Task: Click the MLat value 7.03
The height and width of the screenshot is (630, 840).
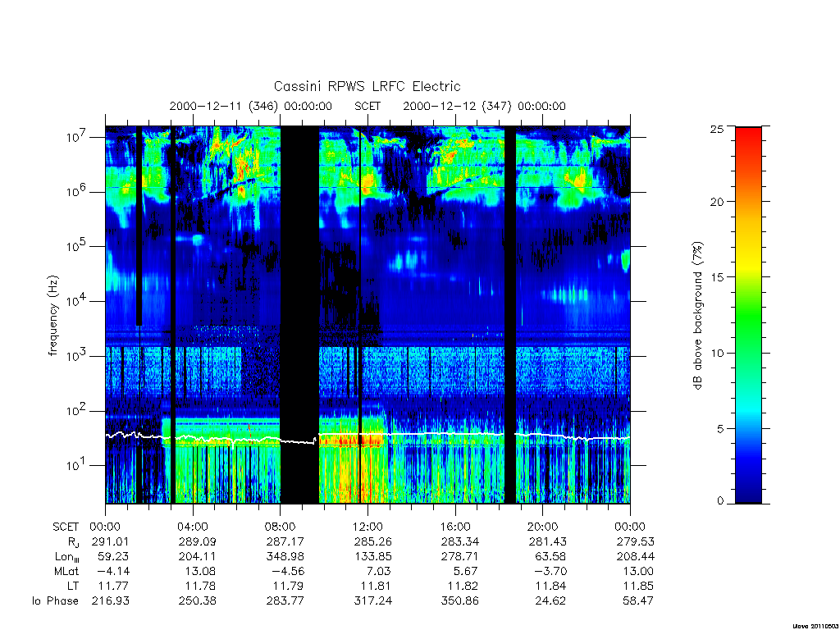Action: (378, 572)
